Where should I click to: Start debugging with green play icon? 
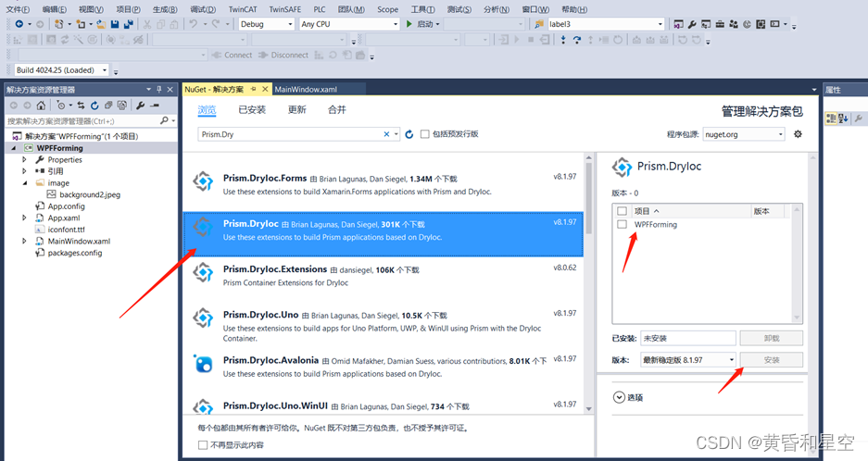409,24
